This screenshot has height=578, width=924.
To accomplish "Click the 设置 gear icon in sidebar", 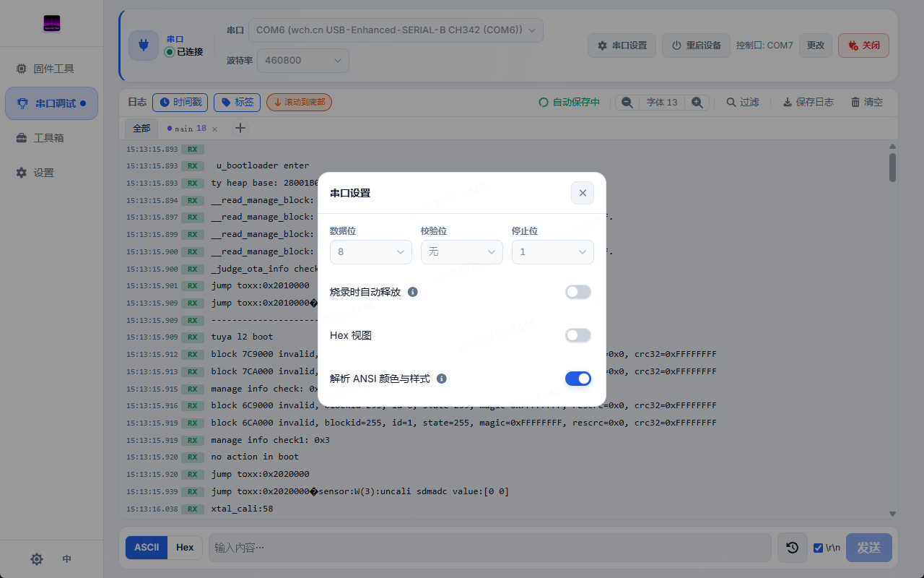I will pos(22,173).
